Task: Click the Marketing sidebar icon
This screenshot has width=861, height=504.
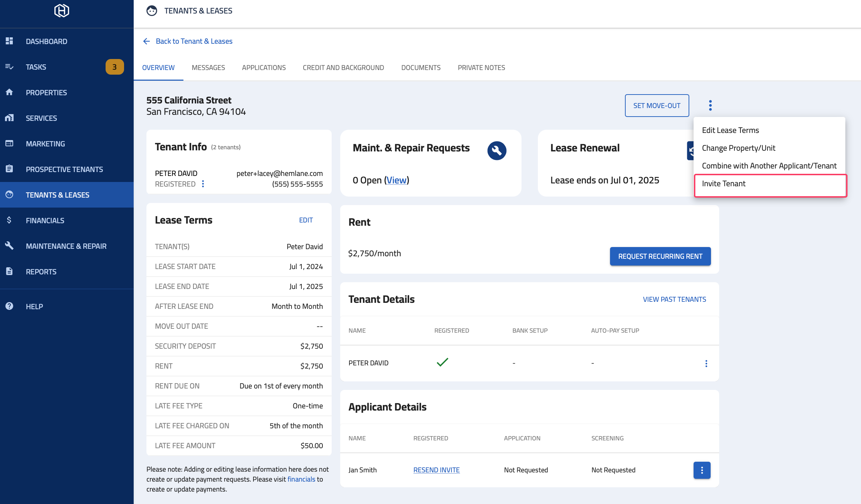Action: [x=9, y=144]
